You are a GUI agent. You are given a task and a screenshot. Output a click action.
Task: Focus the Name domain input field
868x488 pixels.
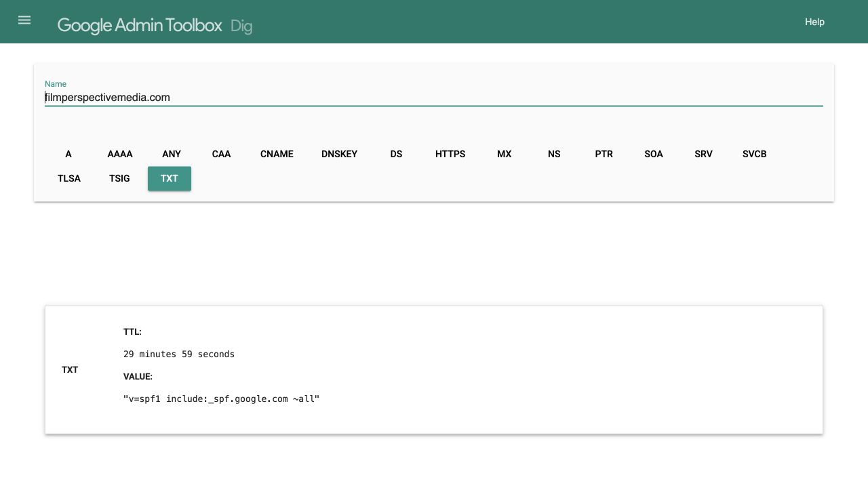(434, 98)
